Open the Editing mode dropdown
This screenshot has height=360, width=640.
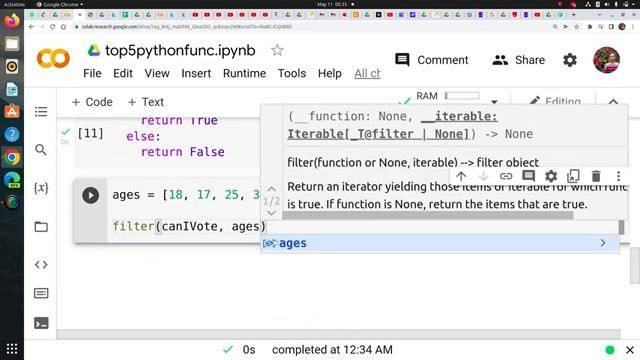(555, 101)
